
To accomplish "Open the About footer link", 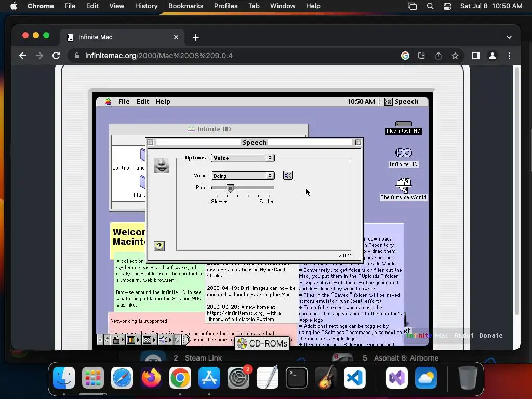I will point(464,335).
